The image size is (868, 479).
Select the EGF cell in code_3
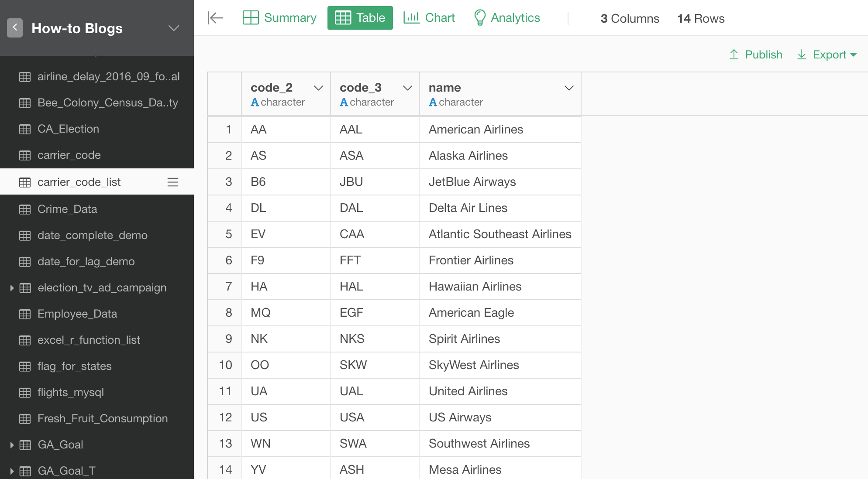(x=375, y=313)
